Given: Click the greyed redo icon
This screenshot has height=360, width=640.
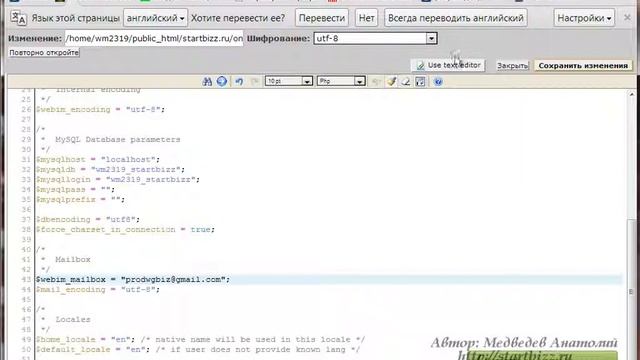Looking at the screenshot, I should click(255, 81).
